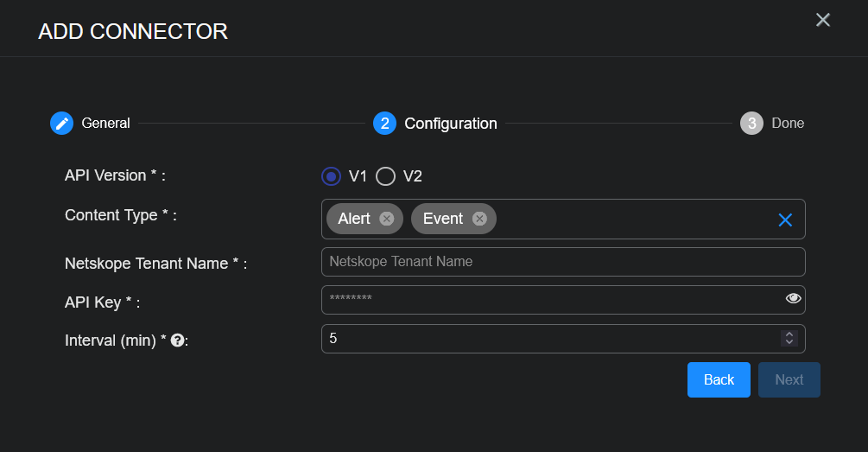Image resolution: width=868 pixels, height=452 pixels.
Task: Click the General step pencil icon
Action: (61, 124)
